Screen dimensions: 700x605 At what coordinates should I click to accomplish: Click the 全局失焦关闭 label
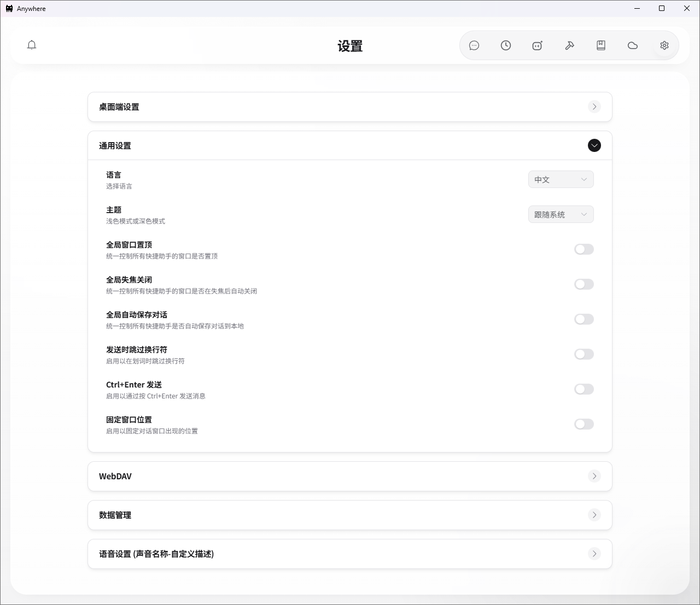click(x=129, y=280)
